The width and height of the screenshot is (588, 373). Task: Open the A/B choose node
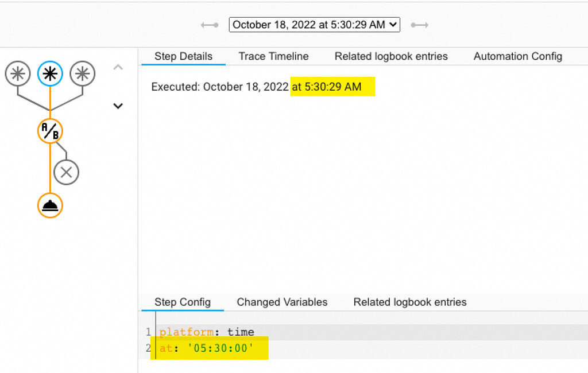50,131
